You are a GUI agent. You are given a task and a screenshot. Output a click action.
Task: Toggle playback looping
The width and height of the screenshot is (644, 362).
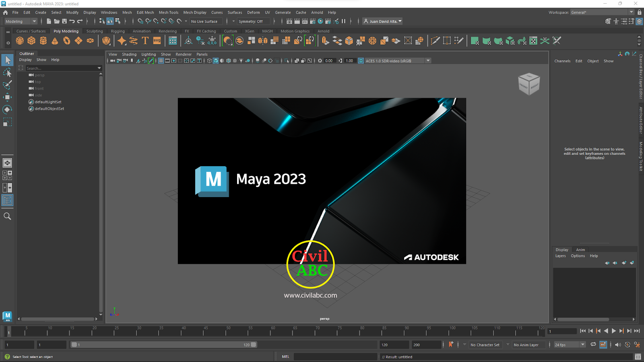[593, 345]
